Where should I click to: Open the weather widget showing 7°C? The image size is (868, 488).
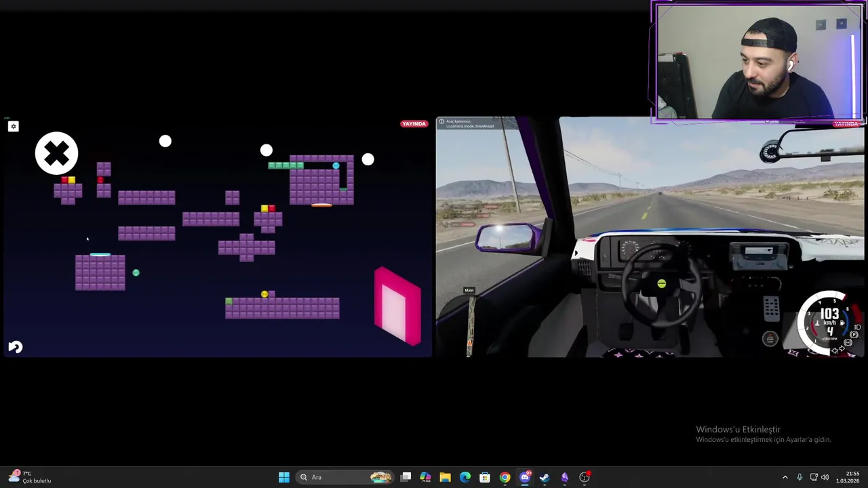pyautogui.click(x=29, y=477)
